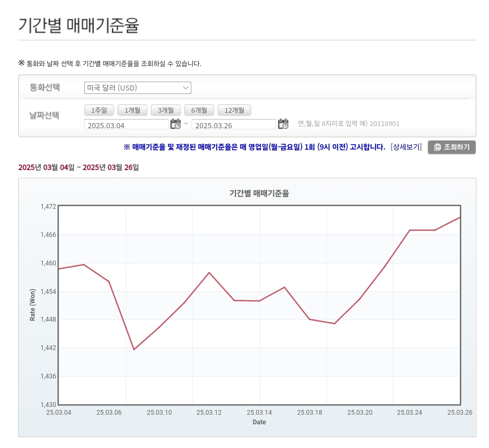Select the 1개월 period button
This screenshot has height=448, width=489.
coord(132,110)
